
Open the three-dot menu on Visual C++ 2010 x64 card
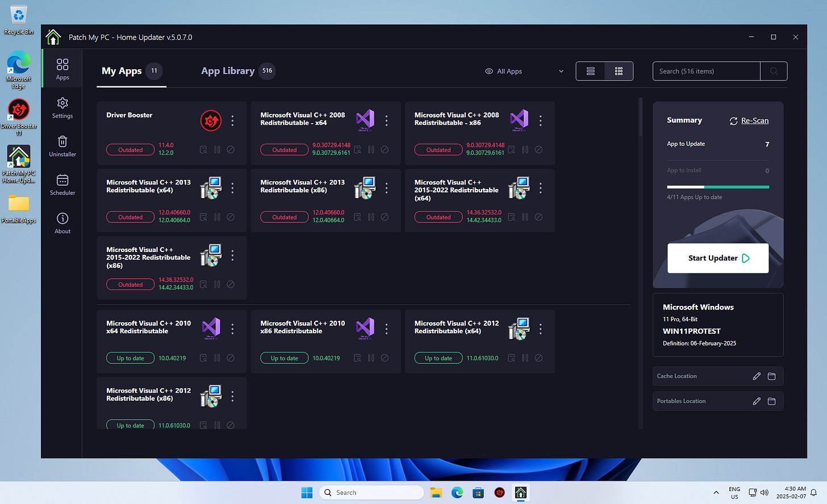[232, 329]
